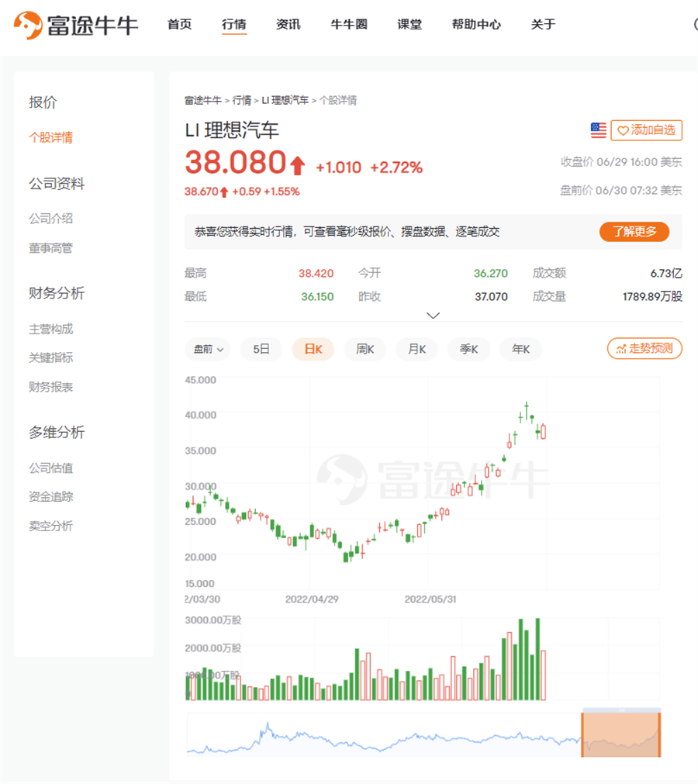This screenshot has height=784, width=698.
Task: Click the 成交量 value 1789.89万股
Action: [x=652, y=296]
